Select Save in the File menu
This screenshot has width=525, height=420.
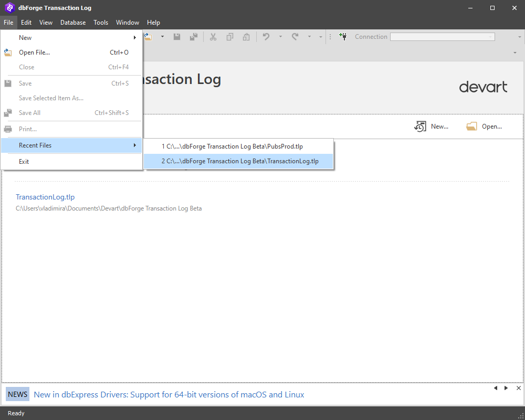click(x=71, y=83)
